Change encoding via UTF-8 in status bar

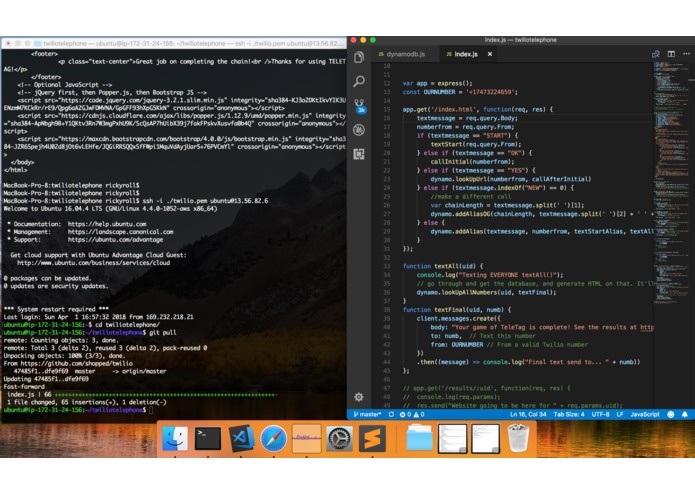601,415
